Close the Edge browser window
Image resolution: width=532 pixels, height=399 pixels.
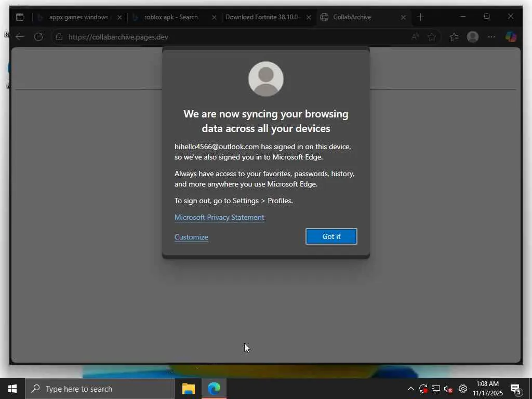[511, 16]
